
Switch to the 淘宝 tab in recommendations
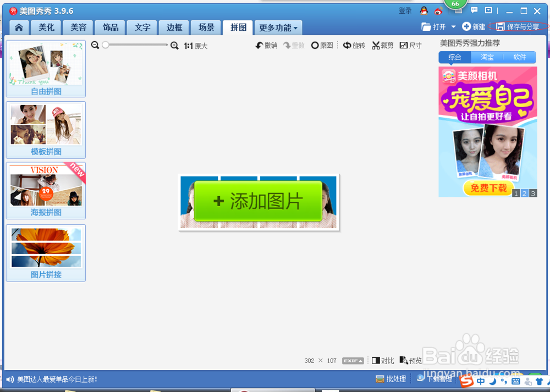(487, 57)
